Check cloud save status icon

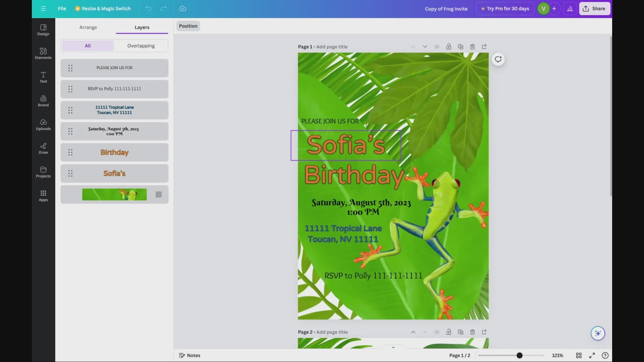(182, 9)
